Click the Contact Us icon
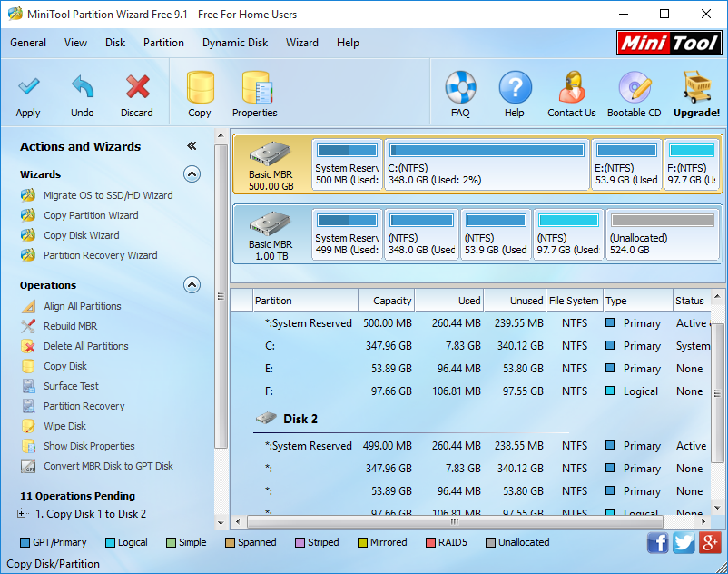Image resolution: width=728 pixels, height=574 pixels. (572, 87)
